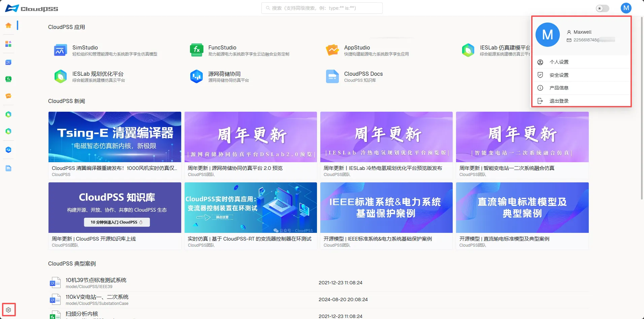Open the Tsing-E 清翼编译器 news thumbnail
The width and height of the screenshot is (644, 319).
click(115, 137)
